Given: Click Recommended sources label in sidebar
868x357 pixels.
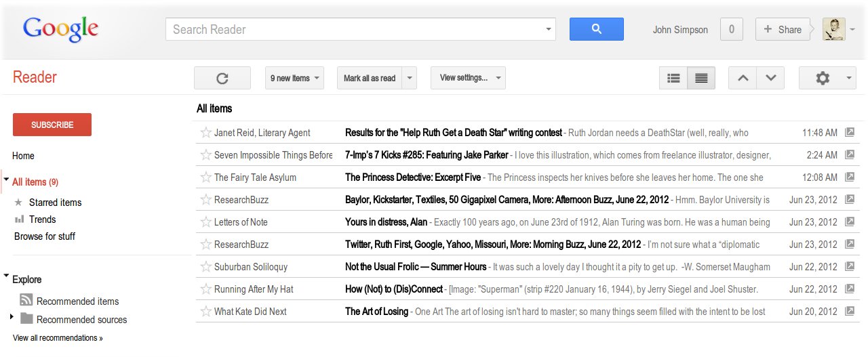Looking at the screenshot, I should (x=81, y=320).
